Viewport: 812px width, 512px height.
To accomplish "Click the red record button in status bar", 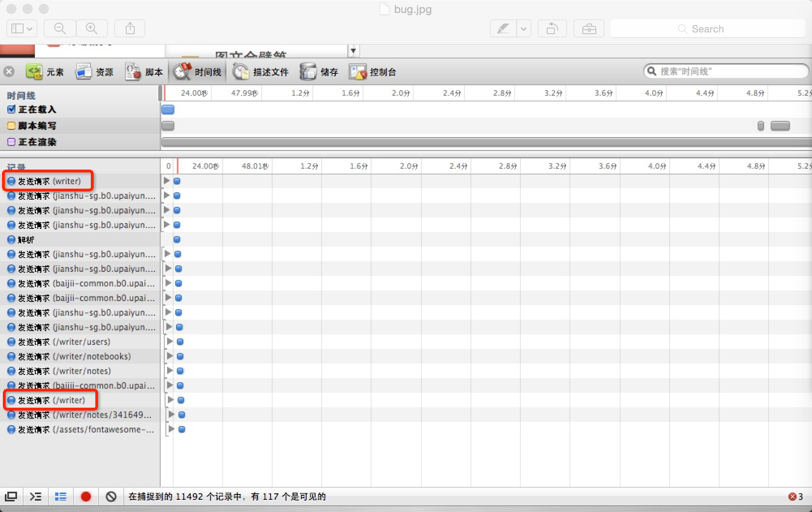I will 86,497.
